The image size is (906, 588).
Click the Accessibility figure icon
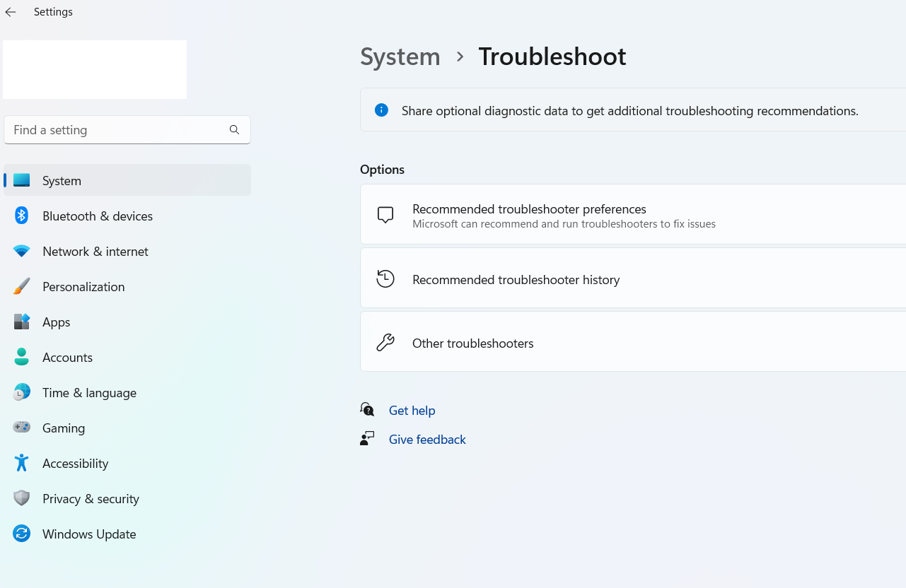point(21,463)
